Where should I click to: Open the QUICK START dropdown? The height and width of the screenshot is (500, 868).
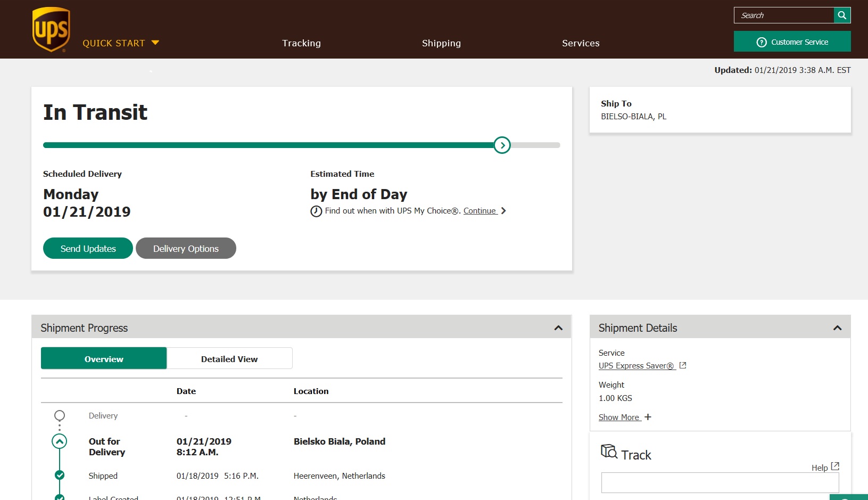coord(121,43)
